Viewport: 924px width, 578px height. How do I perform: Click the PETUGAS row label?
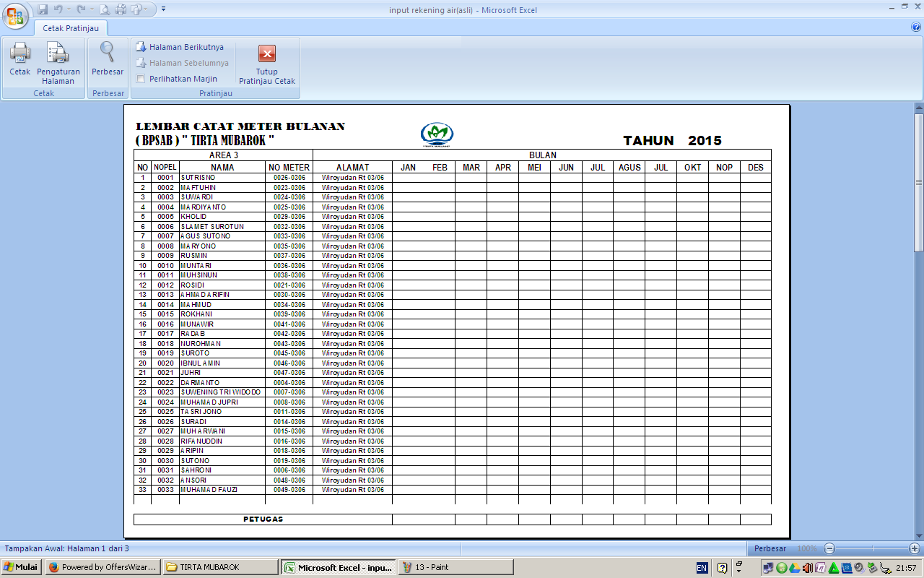(263, 519)
